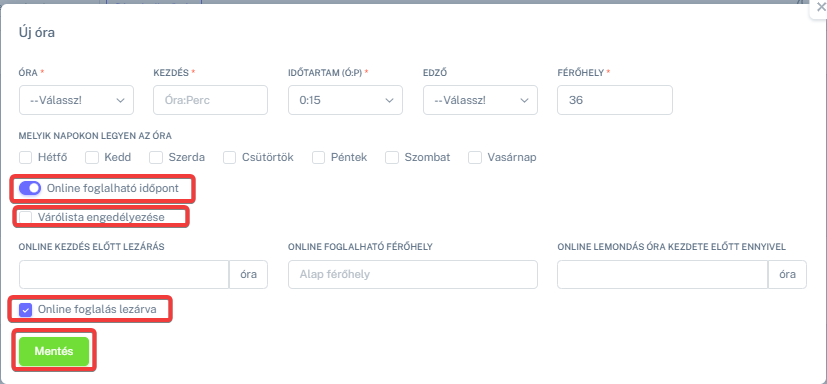Enable the Várólista engedélyezése checkbox
Image resolution: width=827 pixels, height=384 pixels.
tap(25, 217)
